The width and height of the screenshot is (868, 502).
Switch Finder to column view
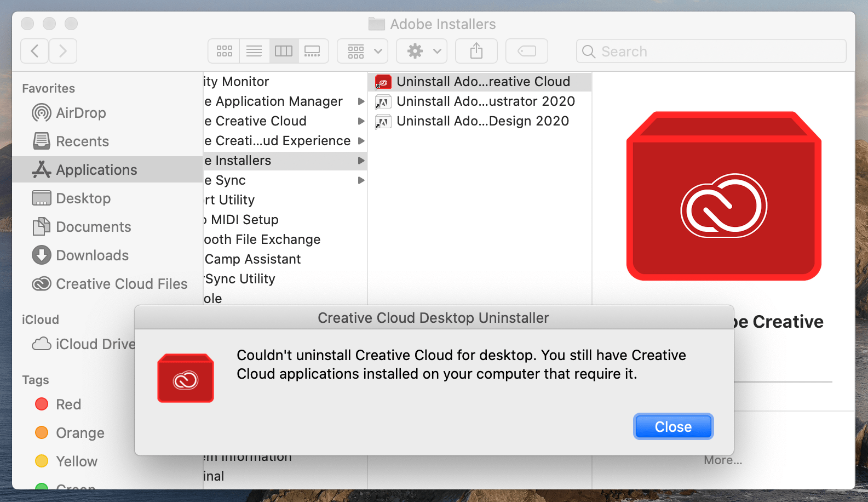pos(284,51)
